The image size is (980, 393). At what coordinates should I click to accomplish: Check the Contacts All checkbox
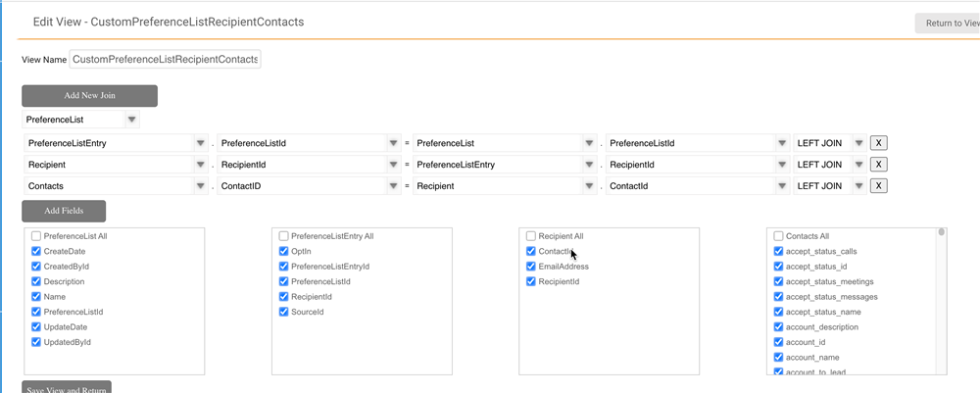point(778,236)
